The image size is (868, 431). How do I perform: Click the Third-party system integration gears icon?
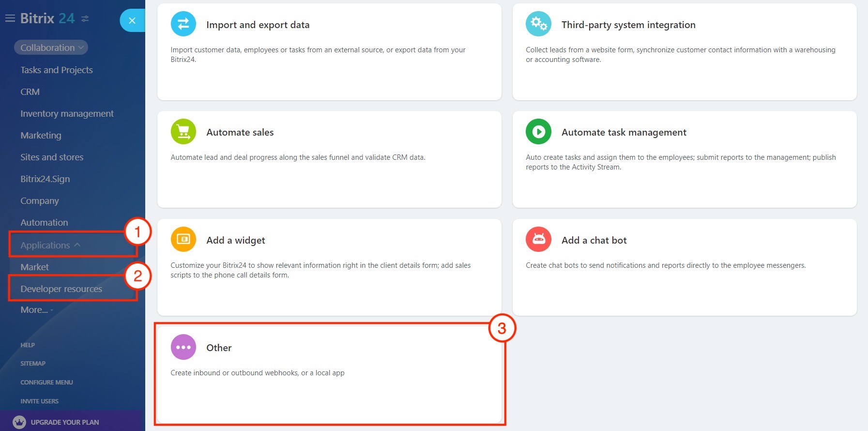point(538,24)
